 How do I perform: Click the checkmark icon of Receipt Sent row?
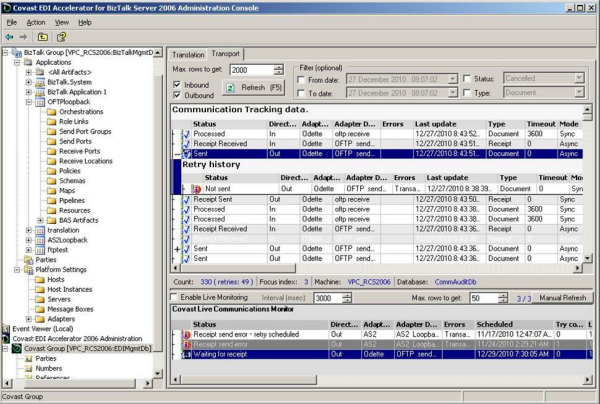click(186, 200)
